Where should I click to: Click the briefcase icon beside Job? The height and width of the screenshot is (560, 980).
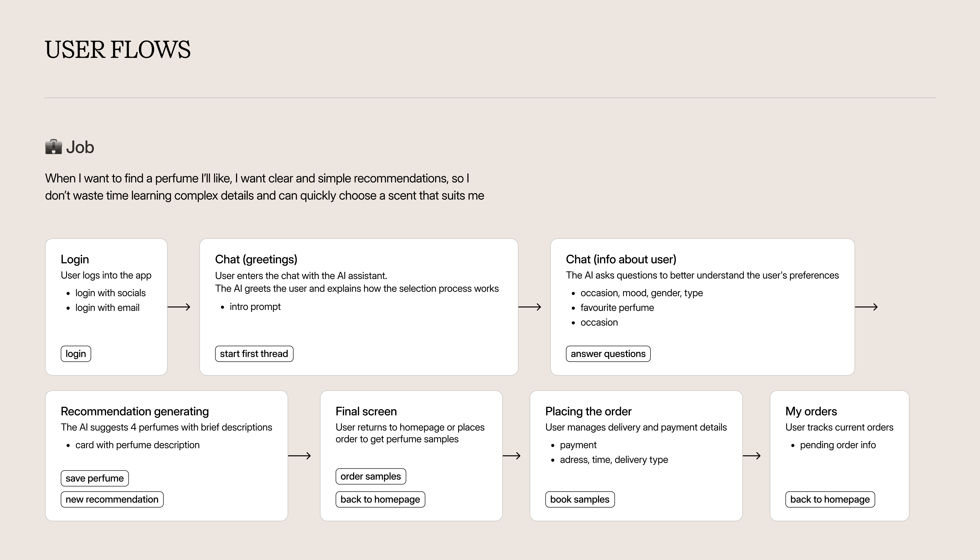53,147
